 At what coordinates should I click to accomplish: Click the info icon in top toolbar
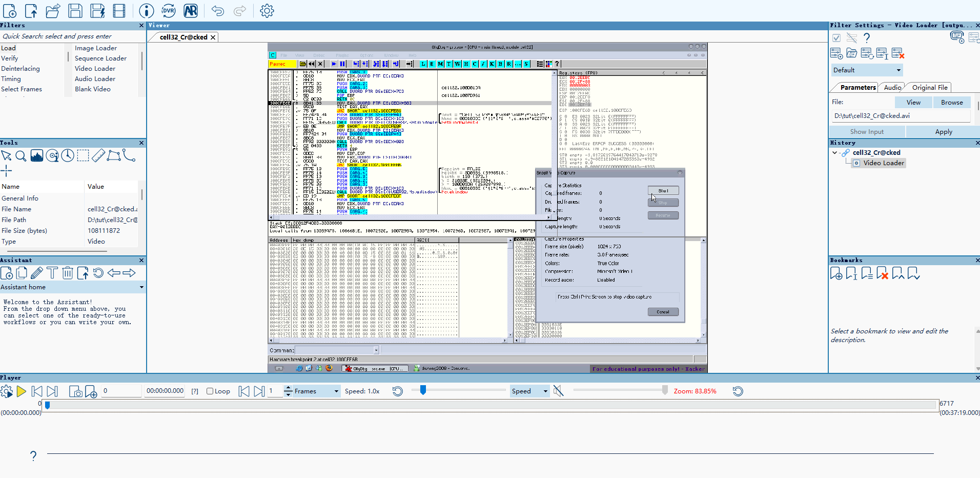(147, 11)
